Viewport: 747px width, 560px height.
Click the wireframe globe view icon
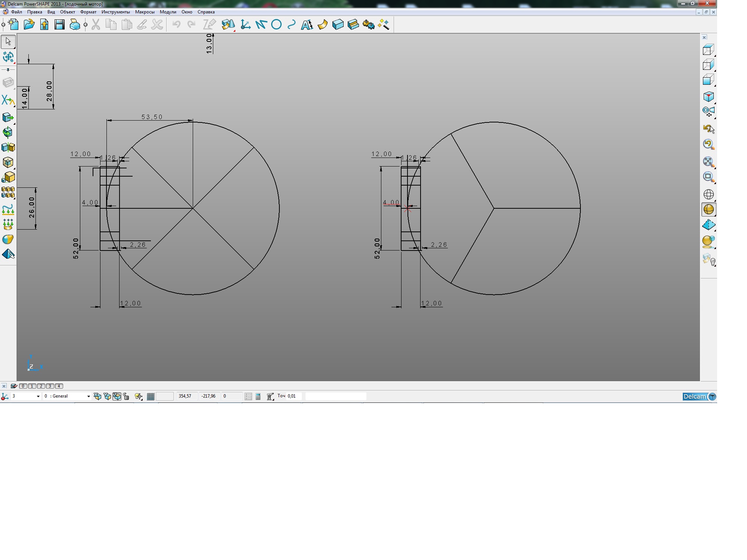(709, 195)
